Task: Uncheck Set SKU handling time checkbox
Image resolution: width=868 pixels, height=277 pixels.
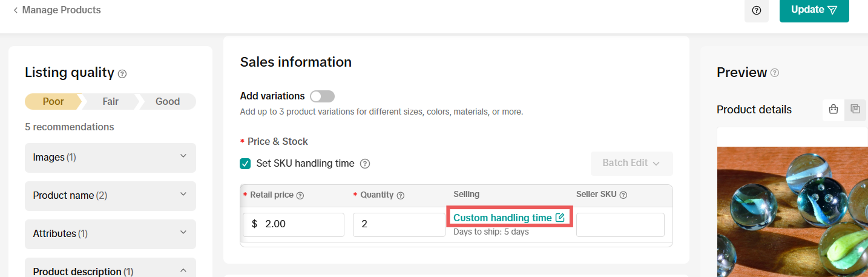Action: pyautogui.click(x=245, y=163)
